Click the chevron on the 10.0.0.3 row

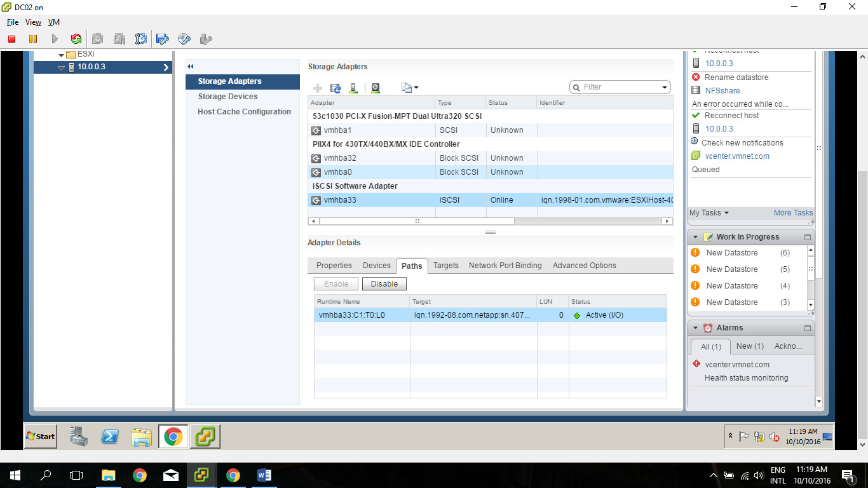coord(166,67)
